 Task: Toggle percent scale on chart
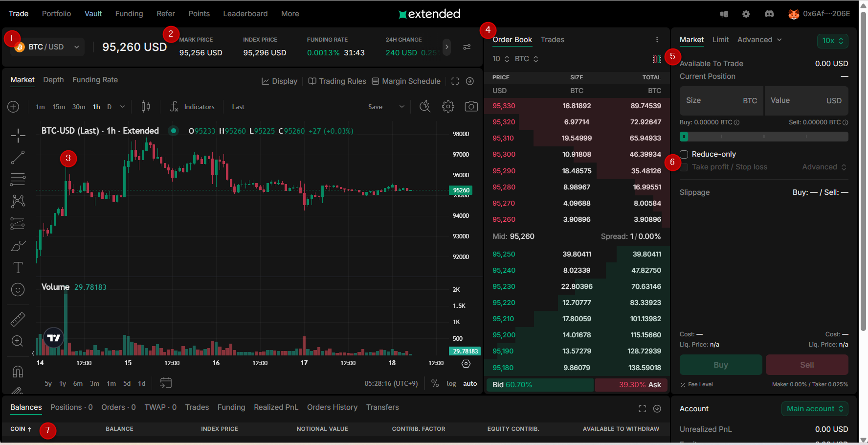point(435,384)
